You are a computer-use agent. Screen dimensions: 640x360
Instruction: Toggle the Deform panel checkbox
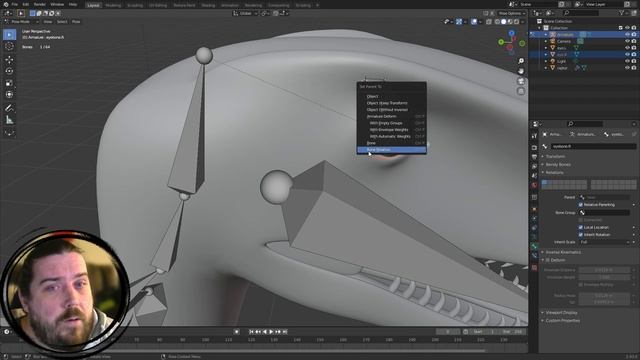548,260
